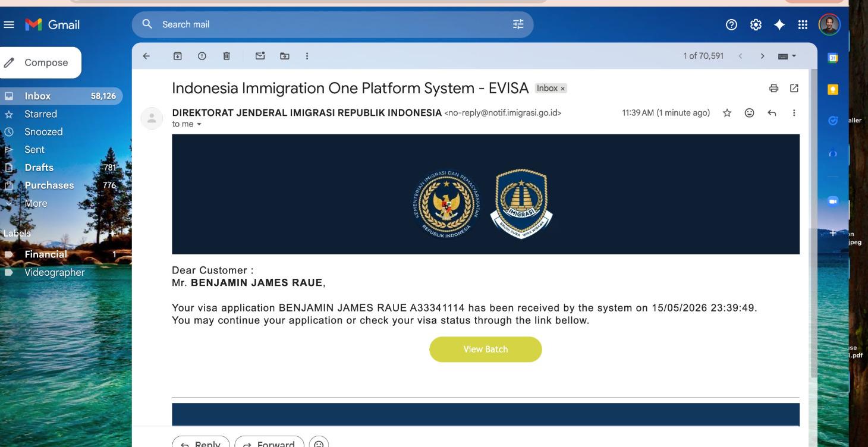This screenshot has height=447, width=868.
Task: Click the View Batch button
Action: click(x=486, y=350)
